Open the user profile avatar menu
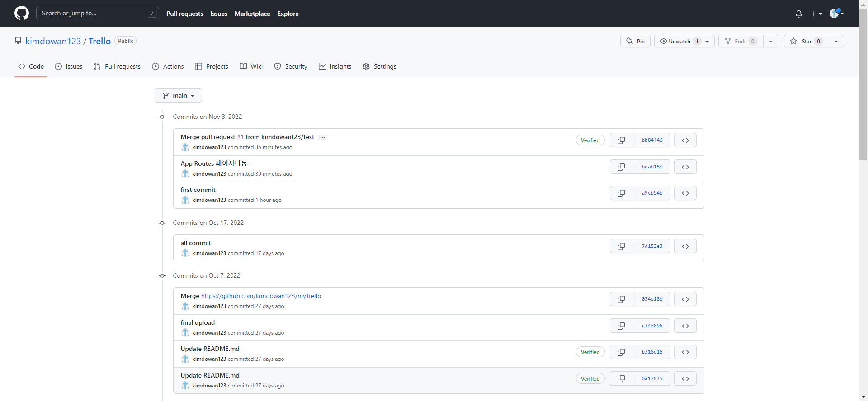This screenshot has height=401, width=868. pyautogui.click(x=837, y=14)
